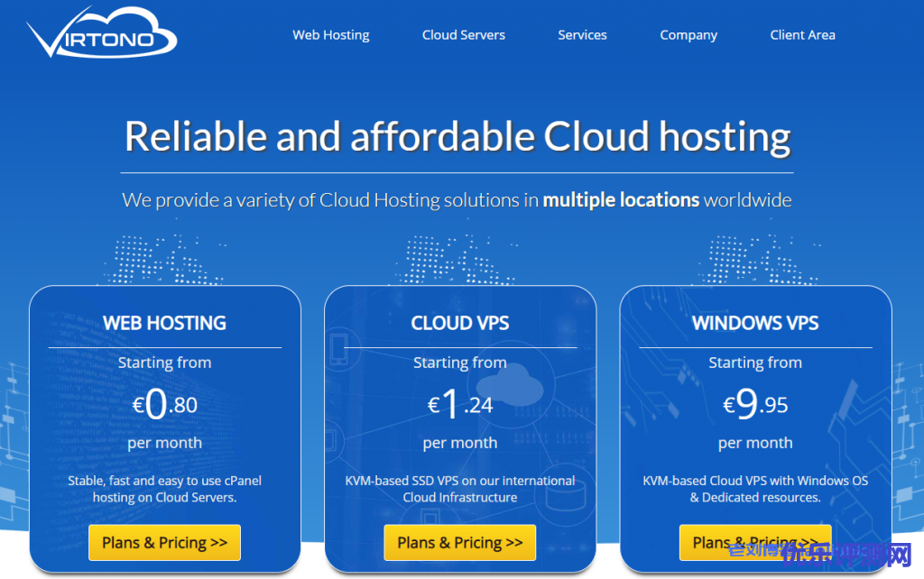Click the cPanel hosting description text
Image resolution: width=924 pixels, height=579 pixels.
(164, 489)
